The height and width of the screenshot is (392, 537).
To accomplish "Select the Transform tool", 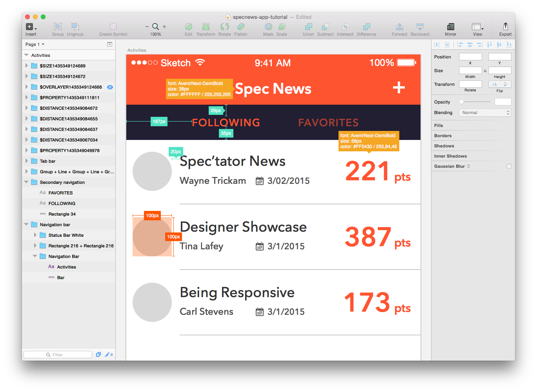I will [206, 27].
